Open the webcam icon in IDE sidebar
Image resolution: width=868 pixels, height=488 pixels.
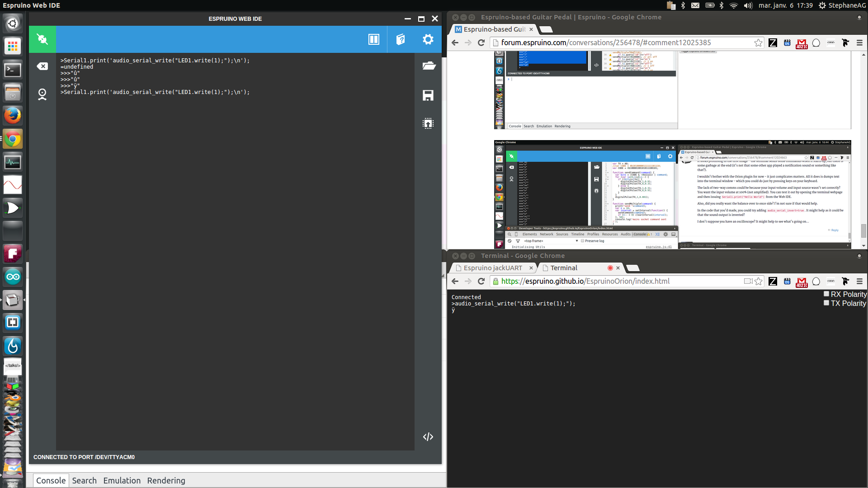click(42, 94)
